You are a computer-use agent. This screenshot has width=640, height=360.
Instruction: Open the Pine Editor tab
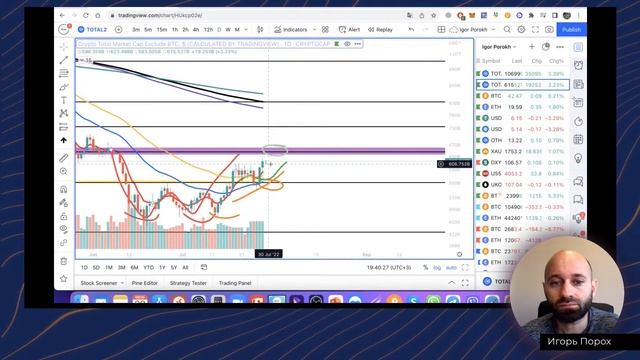click(144, 283)
